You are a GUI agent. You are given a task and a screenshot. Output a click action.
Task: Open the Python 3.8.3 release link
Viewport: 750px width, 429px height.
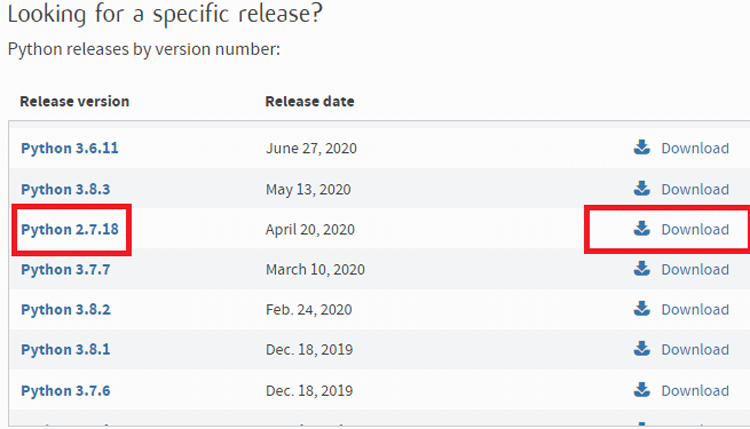(x=65, y=189)
